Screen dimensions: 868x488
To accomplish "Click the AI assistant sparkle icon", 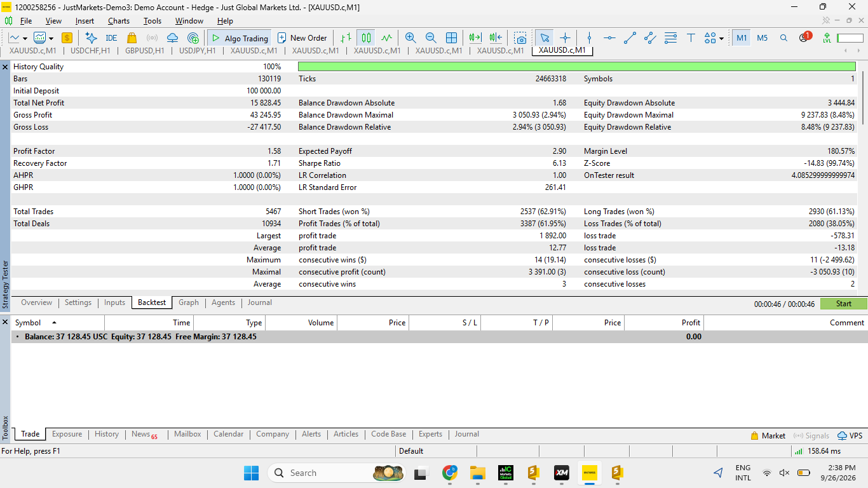I will coord(91,38).
